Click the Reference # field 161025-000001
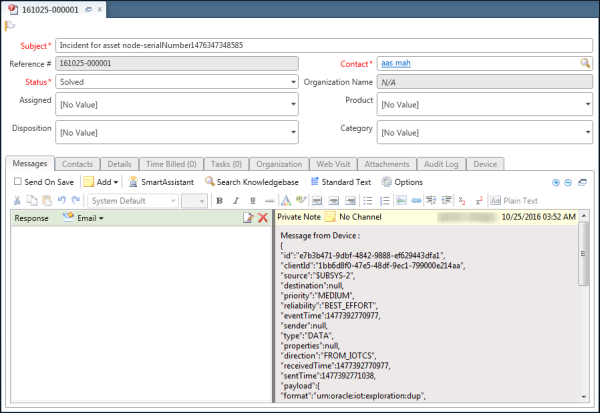Screen dimensions: 600x413 [x=177, y=64]
